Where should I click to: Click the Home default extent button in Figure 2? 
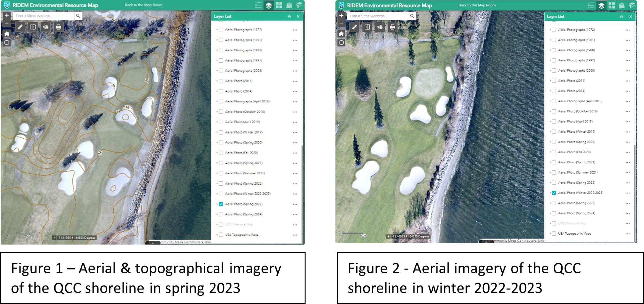pos(341,34)
